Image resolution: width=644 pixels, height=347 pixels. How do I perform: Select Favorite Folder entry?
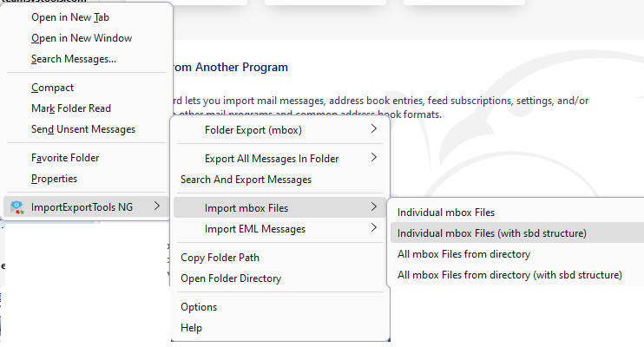pyautogui.click(x=65, y=158)
